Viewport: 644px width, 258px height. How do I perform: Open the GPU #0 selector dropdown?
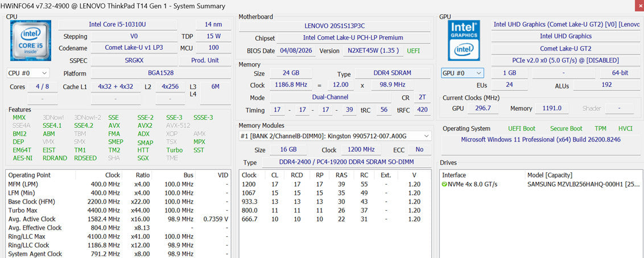(463, 73)
